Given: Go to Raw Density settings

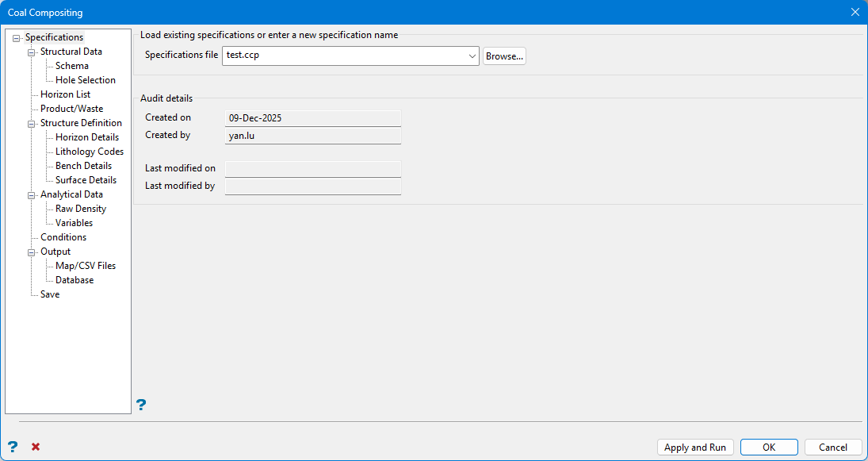Looking at the screenshot, I should click(x=80, y=209).
